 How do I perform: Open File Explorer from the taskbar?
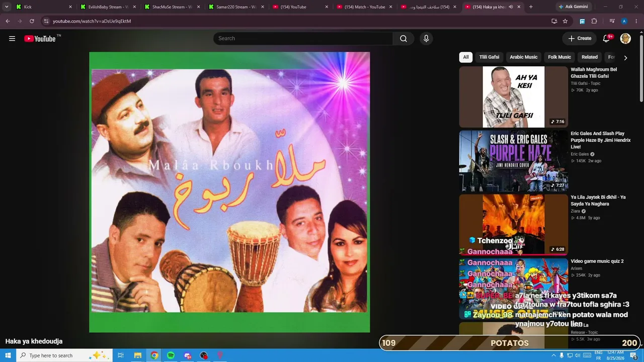pos(138,355)
